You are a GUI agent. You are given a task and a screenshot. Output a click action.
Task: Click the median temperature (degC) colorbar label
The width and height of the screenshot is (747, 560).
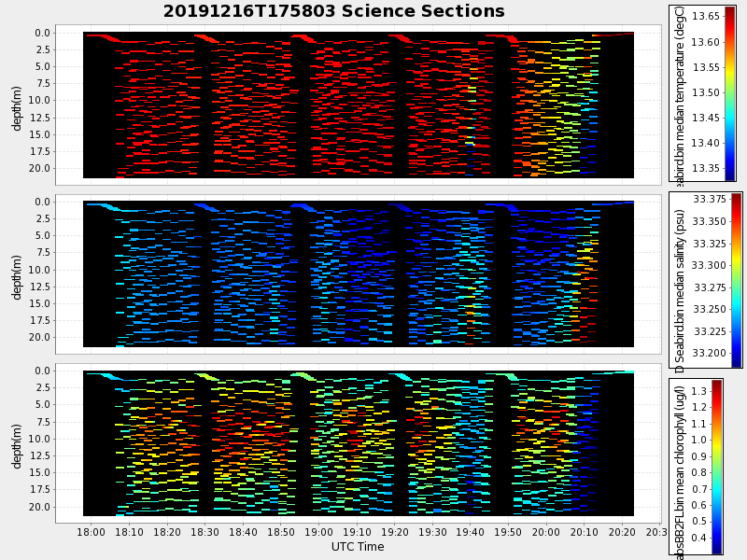pos(680,92)
